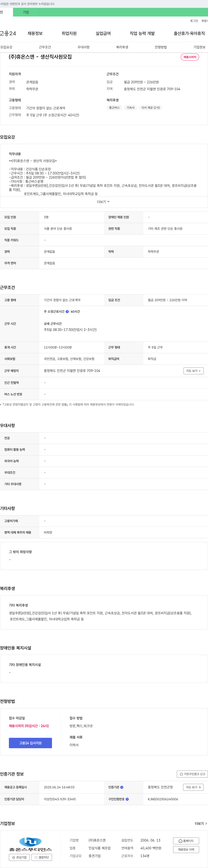Add company to 관심기업 favorites
Image resolution: width=208 pixels, height=868 pixels.
tap(19, 857)
